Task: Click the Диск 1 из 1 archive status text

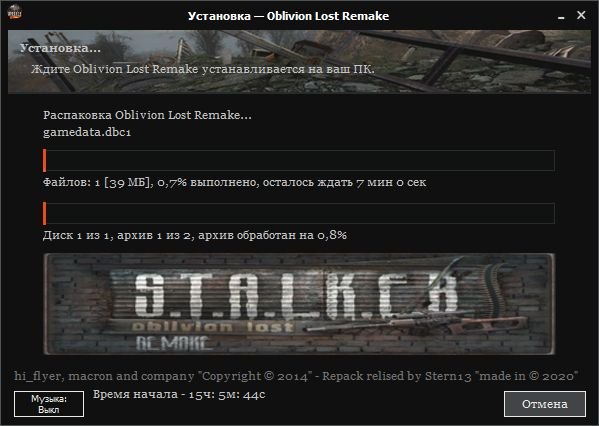Action: tap(195, 235)
